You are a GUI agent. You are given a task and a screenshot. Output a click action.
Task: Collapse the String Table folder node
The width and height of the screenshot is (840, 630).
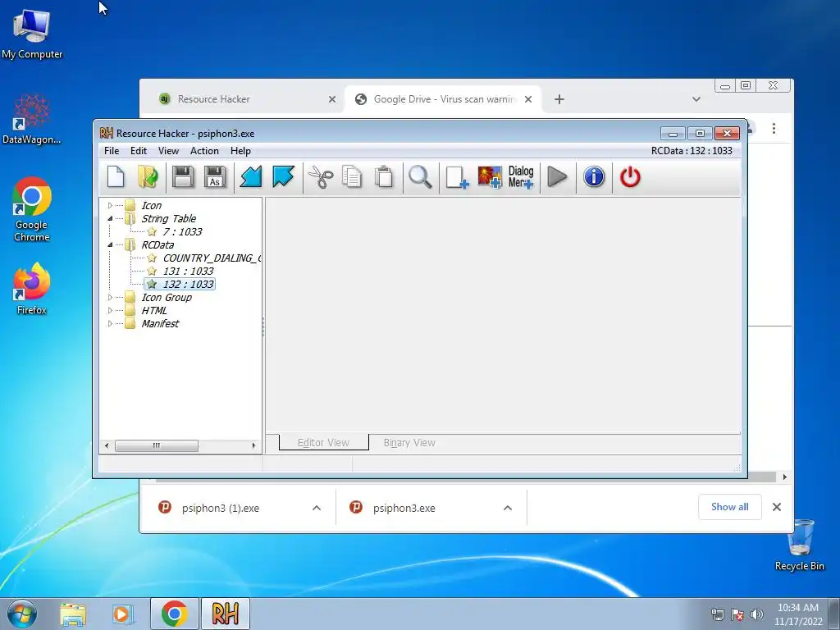[111, 218]
